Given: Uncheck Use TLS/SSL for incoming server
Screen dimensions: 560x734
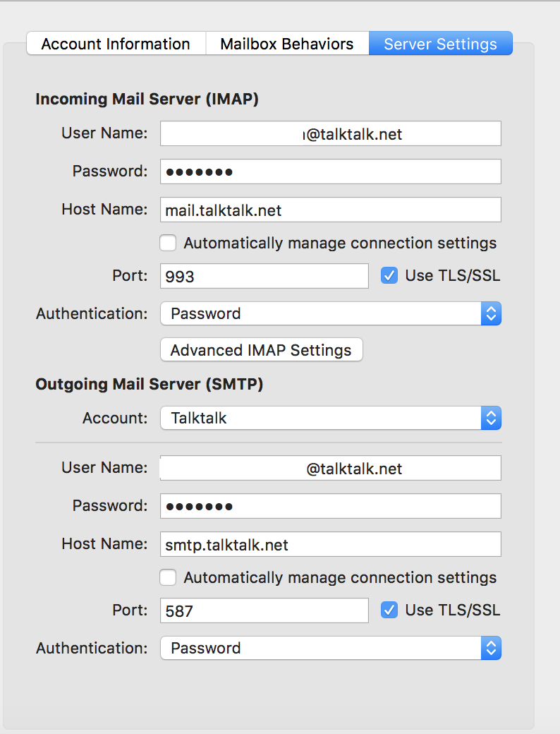Looking at the screenshot, I should [389, 276].
